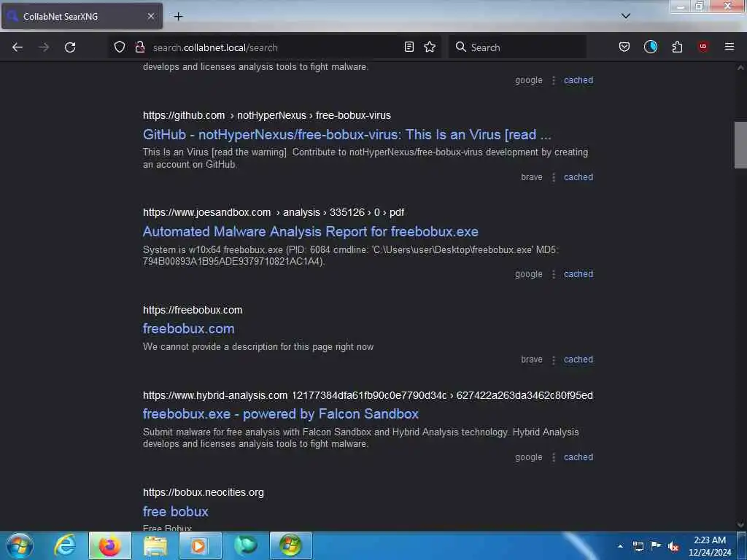Click https://bobux.neocities.org URL text

point(204,492)
